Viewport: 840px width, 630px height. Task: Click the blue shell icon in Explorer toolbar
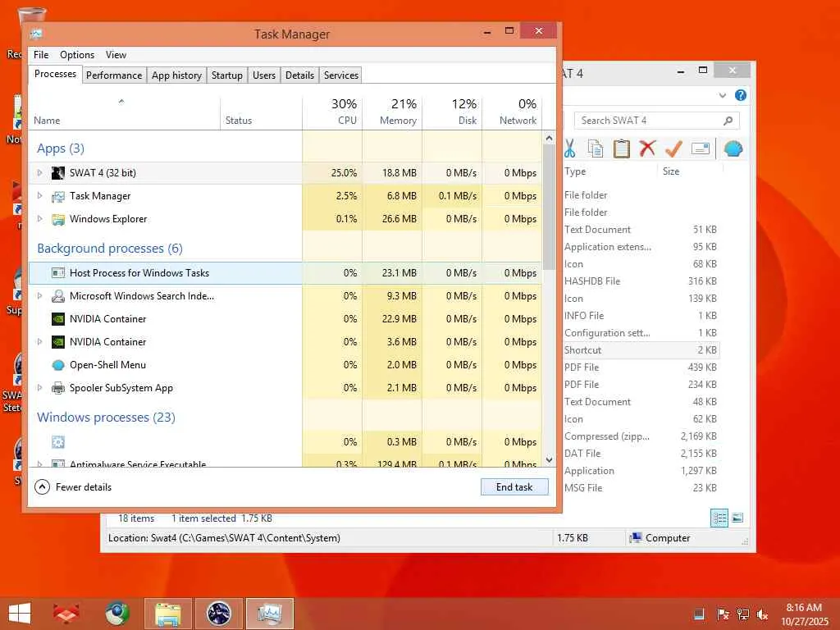pyautogui.click(x=733, y=148)
